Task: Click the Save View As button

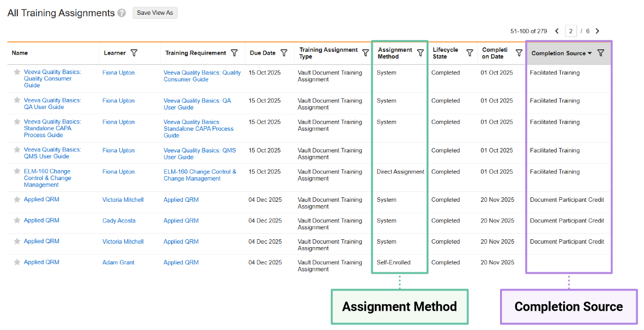Action: pos(155,13)
